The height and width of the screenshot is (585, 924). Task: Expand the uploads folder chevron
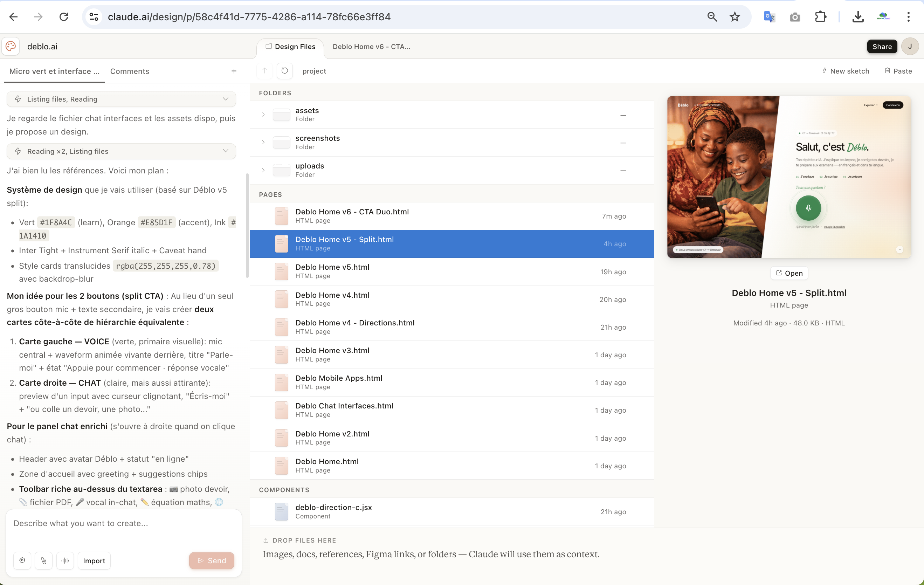pos(263,170)
